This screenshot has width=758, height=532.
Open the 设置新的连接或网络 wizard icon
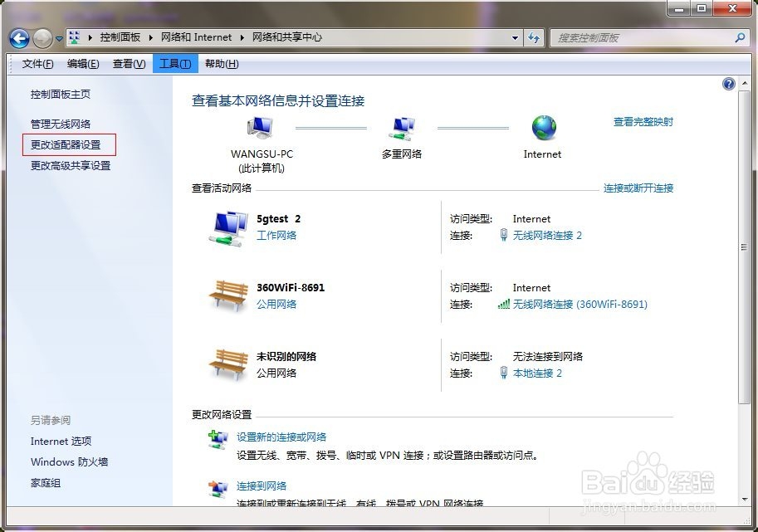(x=218, y=441)
